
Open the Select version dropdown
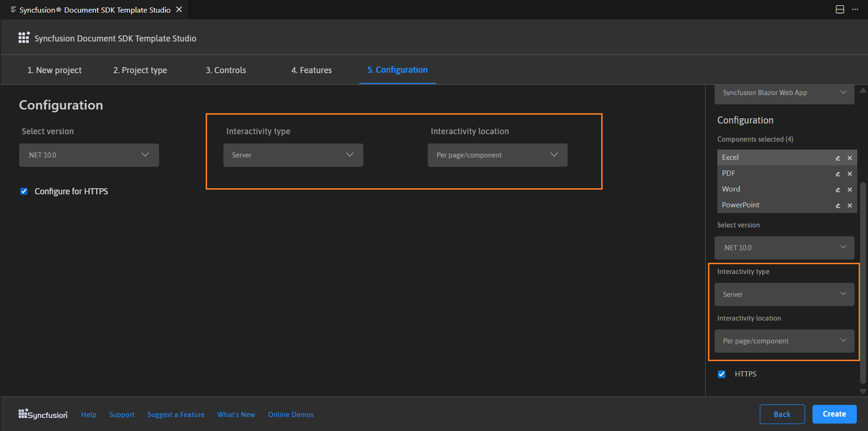tap(89, 155)
